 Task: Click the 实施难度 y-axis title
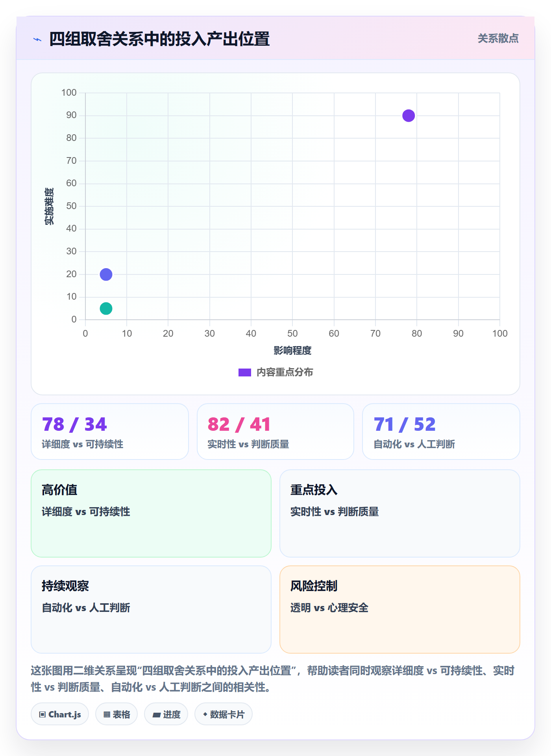(49, 206)
